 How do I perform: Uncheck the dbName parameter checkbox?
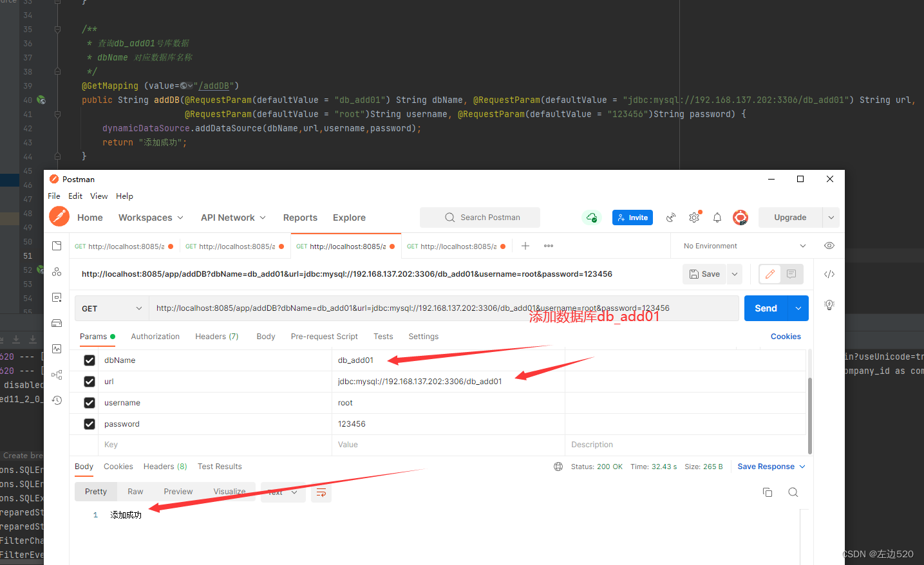coord(90,360)
